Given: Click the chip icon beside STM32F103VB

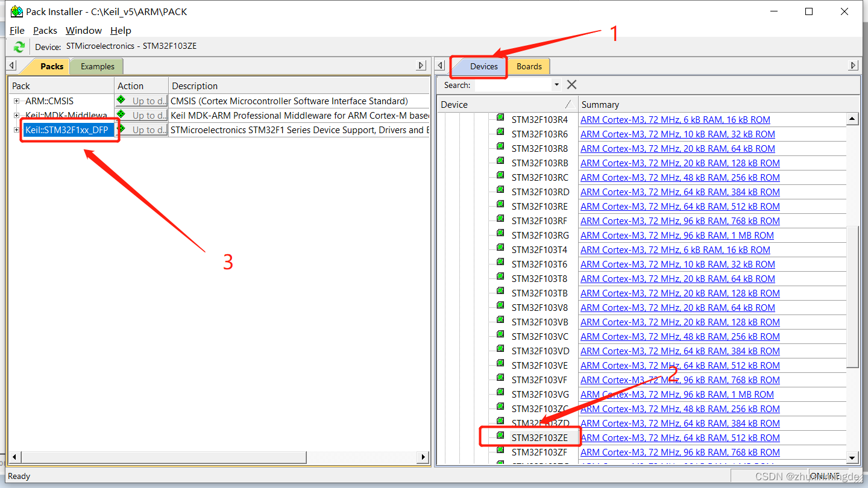Looking at the screenshot, I should point(500,321).
